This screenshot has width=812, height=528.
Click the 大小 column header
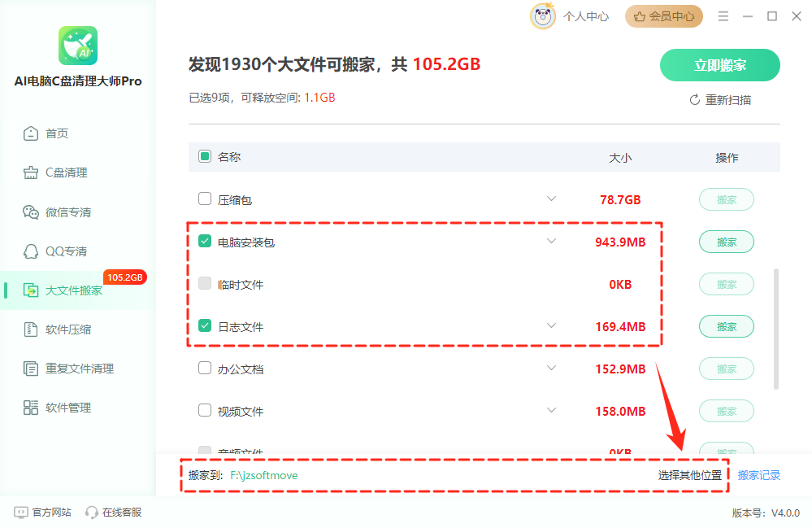(620, 158)
